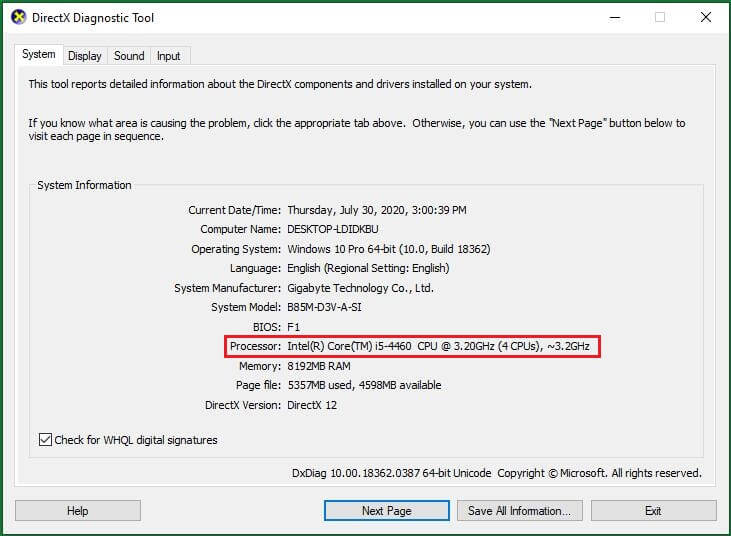The width and height of the screenshot is (731, 536).
Task: Click 'DirectX Diagnostic Tool' window title text
Action: [x=93, y=18]
